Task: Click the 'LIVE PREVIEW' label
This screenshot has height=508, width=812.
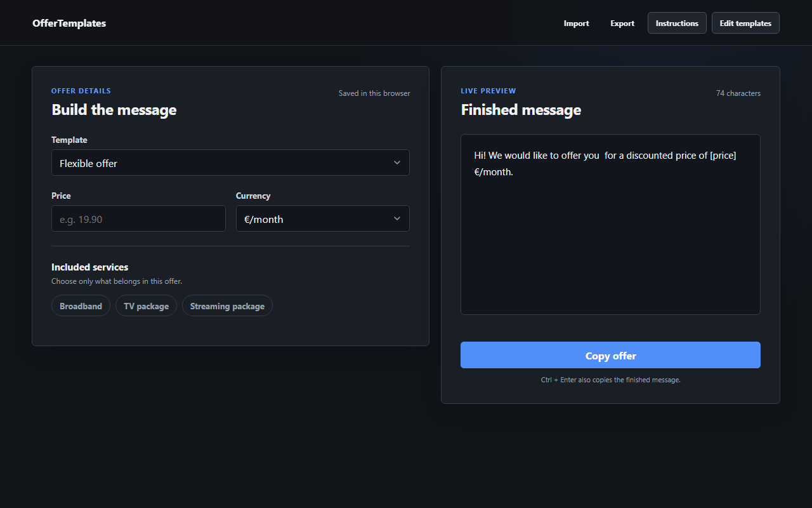Action: click(x=488, y=91)
